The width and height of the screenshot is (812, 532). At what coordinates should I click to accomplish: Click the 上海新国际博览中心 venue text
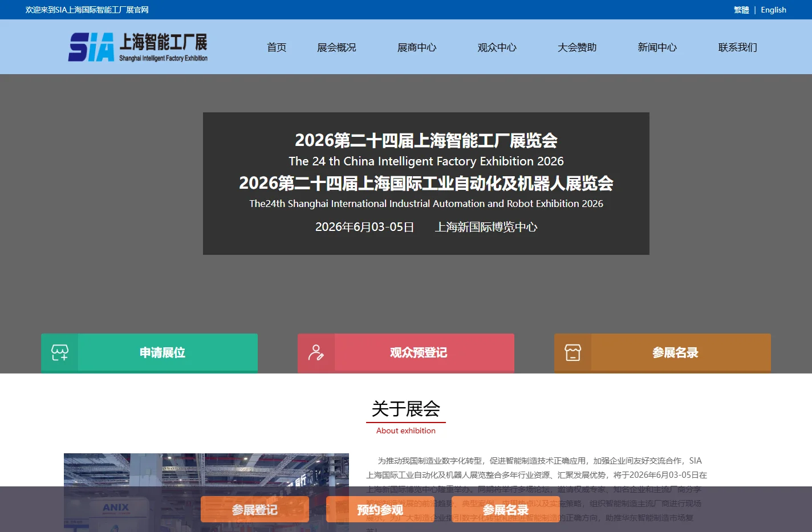coord(486,227)
